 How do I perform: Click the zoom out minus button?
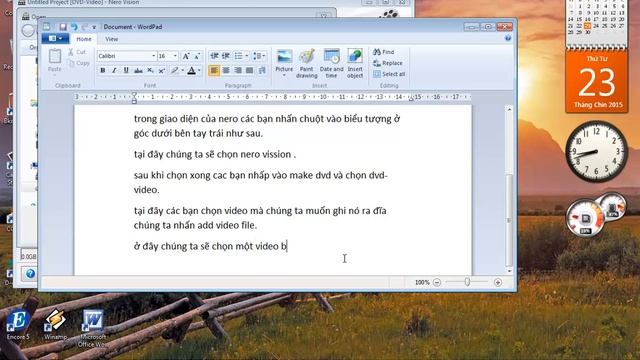[x=437, y=282]
